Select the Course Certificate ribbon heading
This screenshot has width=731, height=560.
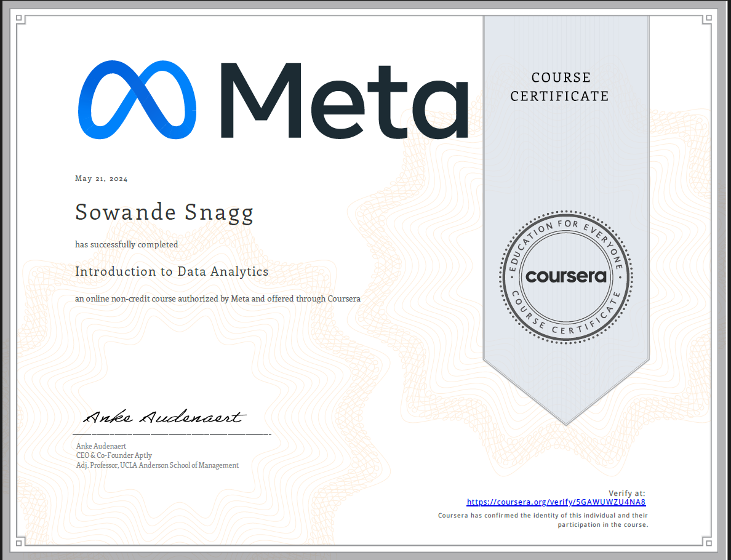560,87
